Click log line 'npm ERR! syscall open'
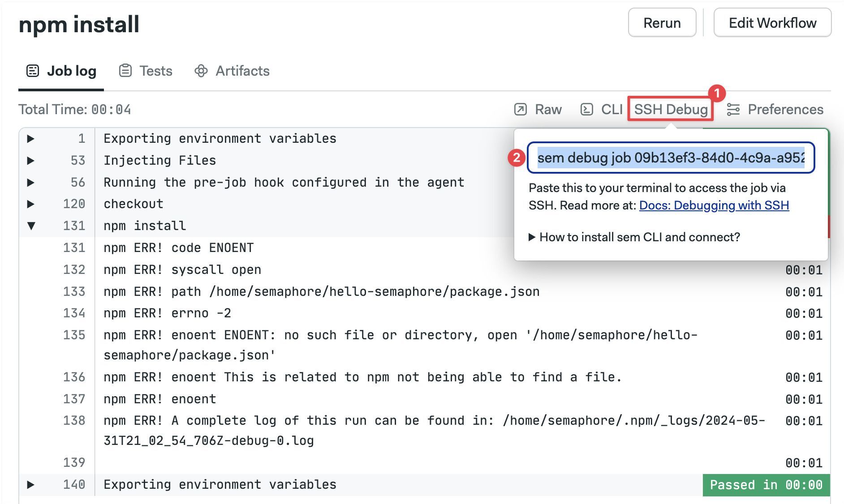The height and width of the screenshot is (504, 844). (x=182, y=270)
